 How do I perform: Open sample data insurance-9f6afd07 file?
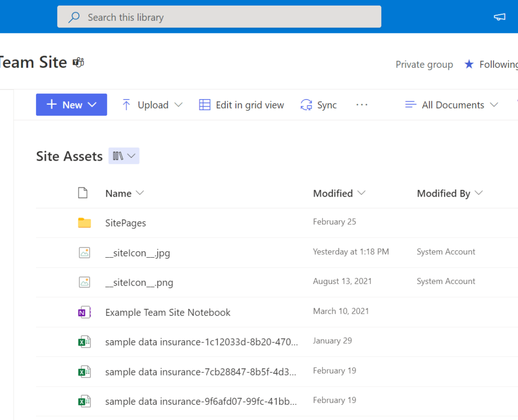[201, 401]
